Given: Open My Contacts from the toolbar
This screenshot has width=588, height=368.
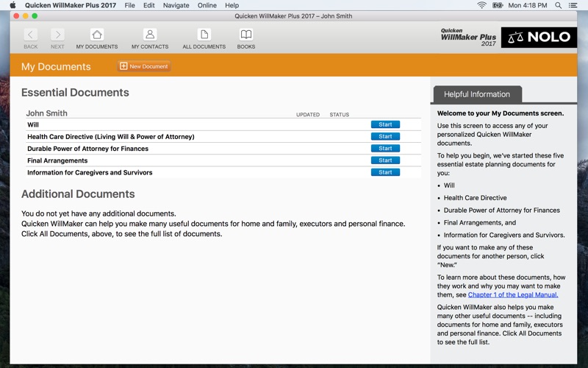Looking at the screenshot, I should pyautogui.click(x=150, y=35).
